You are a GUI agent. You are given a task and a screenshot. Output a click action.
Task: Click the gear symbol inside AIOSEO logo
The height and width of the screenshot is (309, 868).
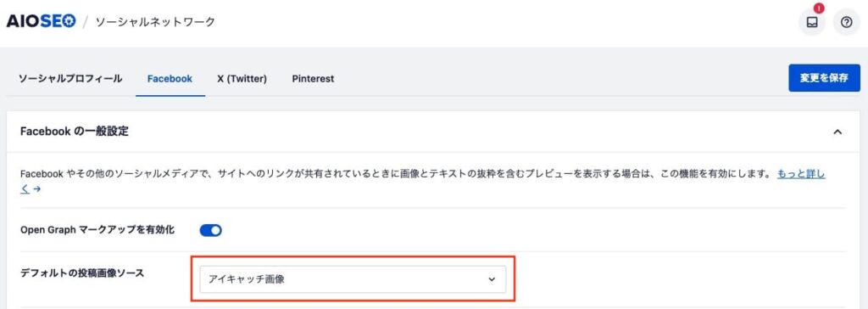coord(69,21)
